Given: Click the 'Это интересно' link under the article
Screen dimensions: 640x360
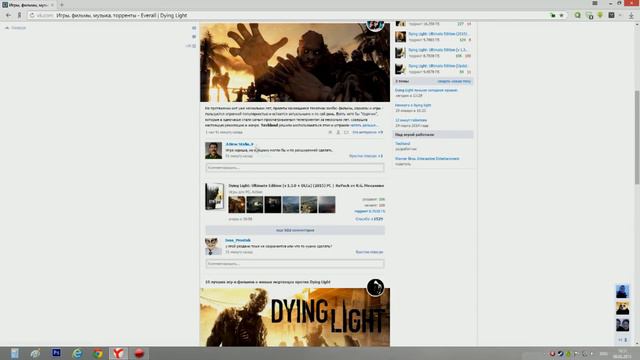Looking at the screenshot, I should 367,132.
